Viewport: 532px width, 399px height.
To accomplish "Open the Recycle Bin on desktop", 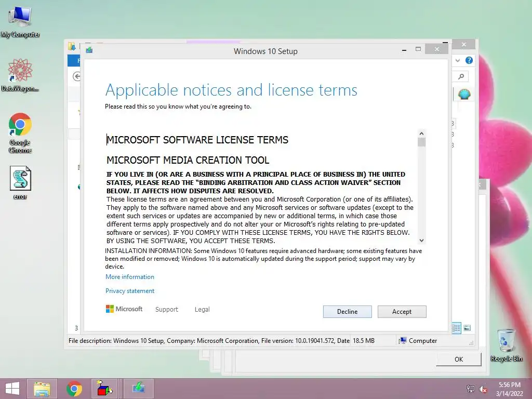I will 506,345.
